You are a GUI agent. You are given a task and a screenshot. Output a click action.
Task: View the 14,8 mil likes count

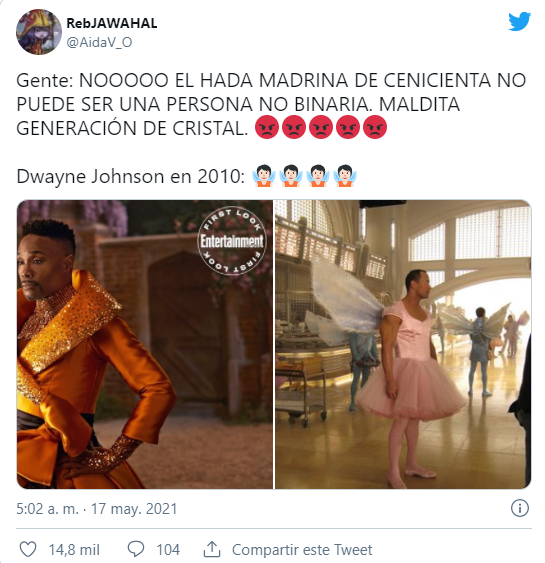click(74, 550)
